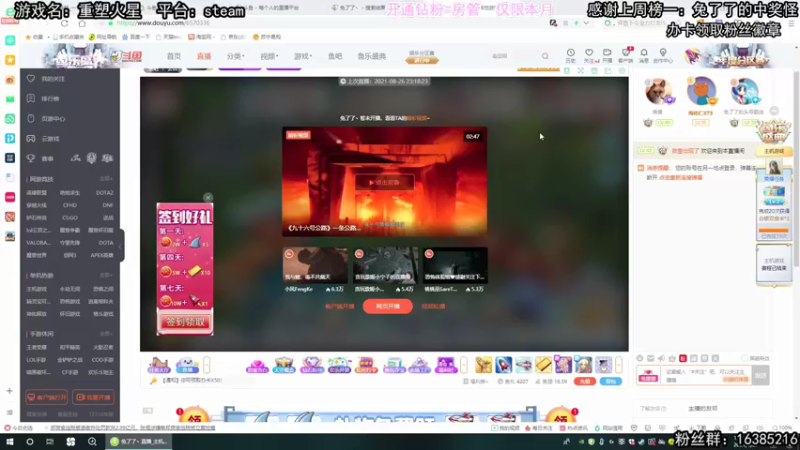
Task: Open Windows Start menu
Action: point(10,441)
